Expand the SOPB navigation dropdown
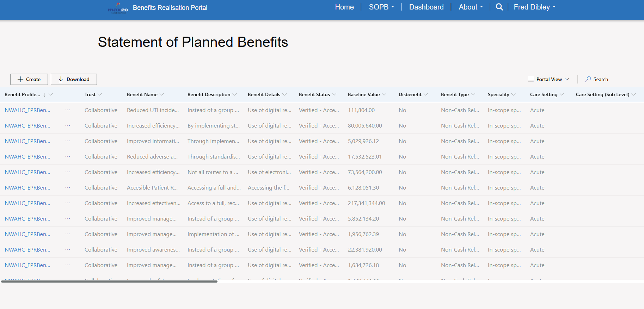Image resolution: width=644 pixels, height=309 pixels. [381, 7]
